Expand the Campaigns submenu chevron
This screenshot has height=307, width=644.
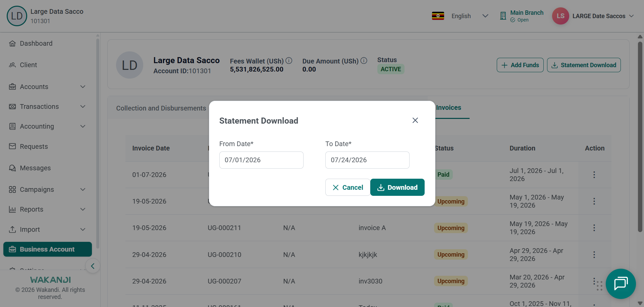pos(83,189)
